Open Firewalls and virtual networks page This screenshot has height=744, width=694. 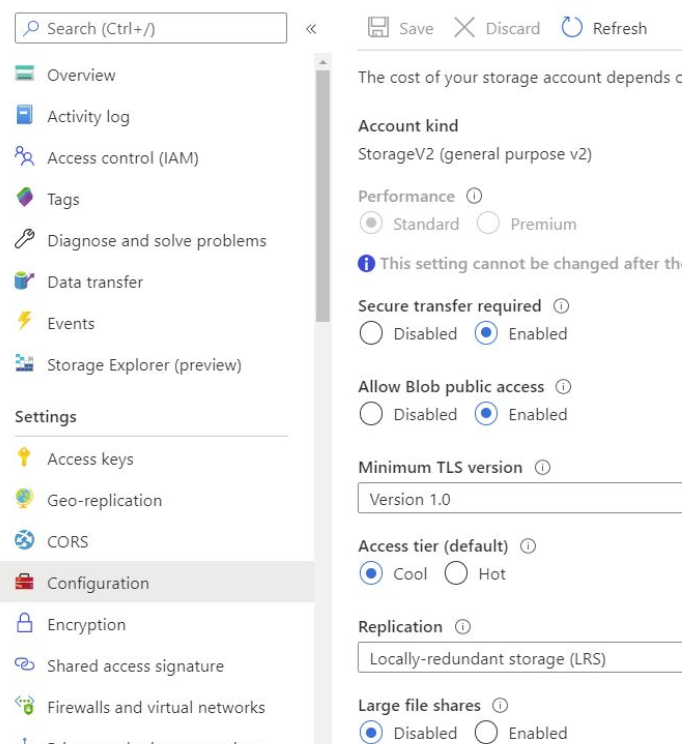pyautogui.click(x=156, y=707)
